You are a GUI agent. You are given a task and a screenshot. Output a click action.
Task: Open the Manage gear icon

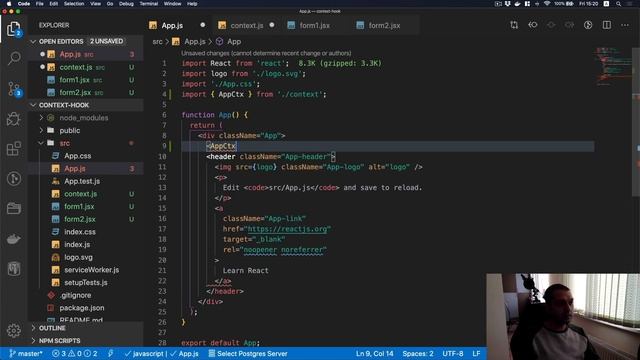click(x=14, y=330)
